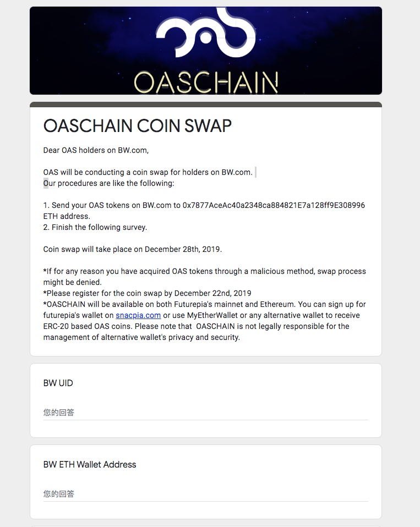Click the December 28th, 2019 coin swap line
The image size is (420, 527).
[132, 249]
